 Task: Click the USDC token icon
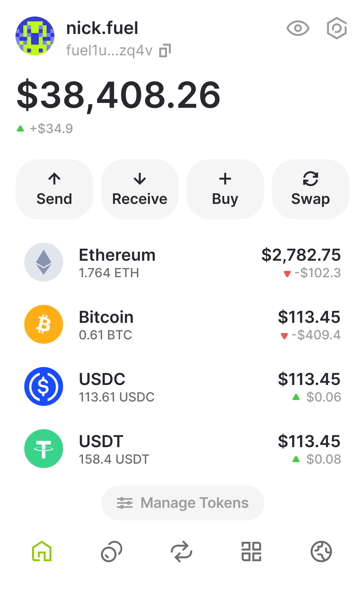point(44,386)
